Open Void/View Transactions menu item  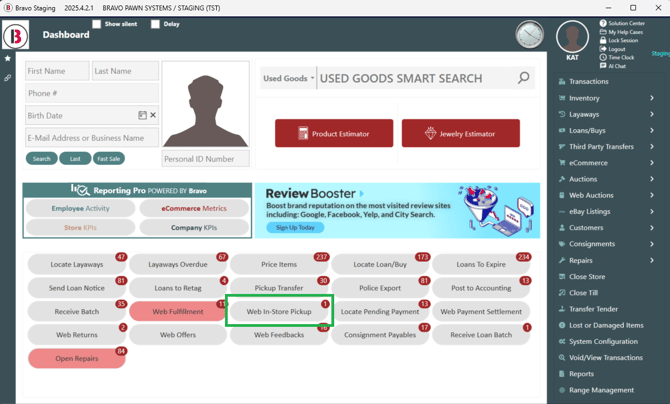coord(607,358)
